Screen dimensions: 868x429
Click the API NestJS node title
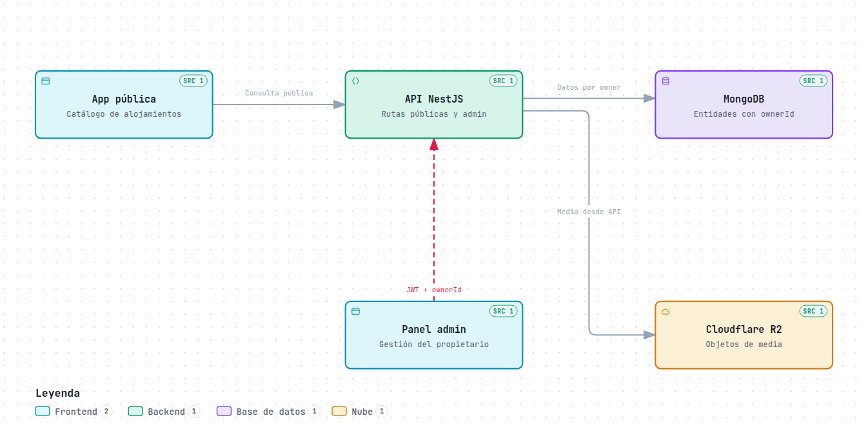[x=434, y=99]
